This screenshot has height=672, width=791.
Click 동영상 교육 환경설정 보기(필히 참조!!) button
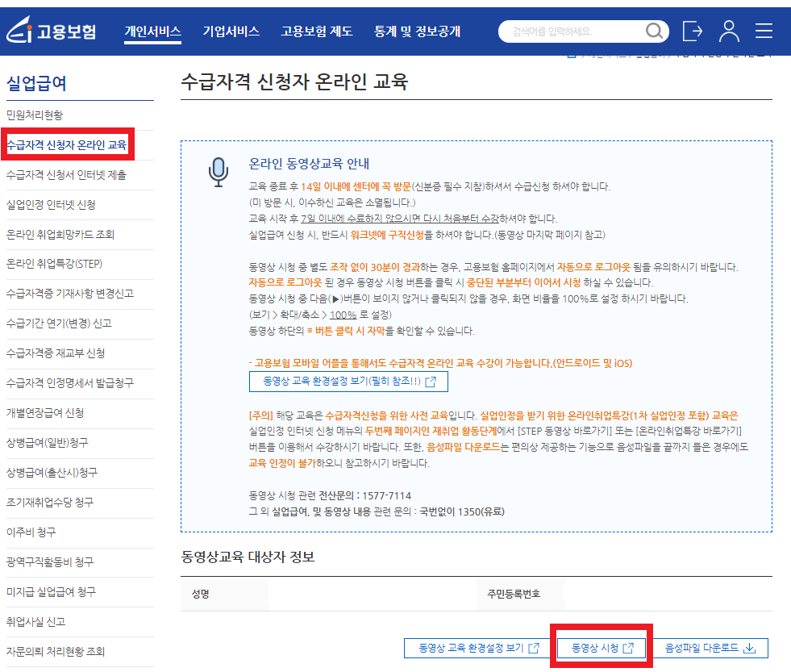pyautogui.click(x=348, y=382)
